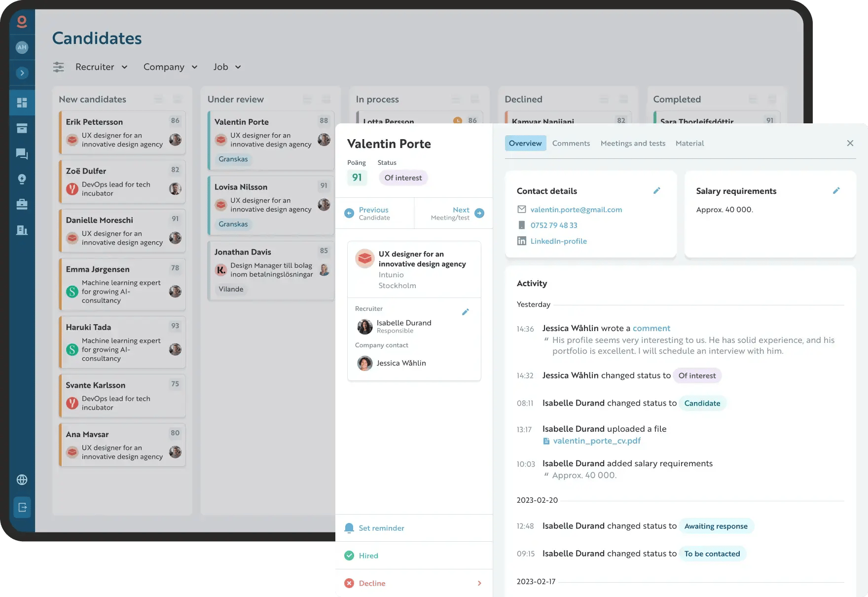The height and width of the screenshot is (597, 868).
Task: Edit salary requirements with pencil icon
Action: click(x=836, y=191)
